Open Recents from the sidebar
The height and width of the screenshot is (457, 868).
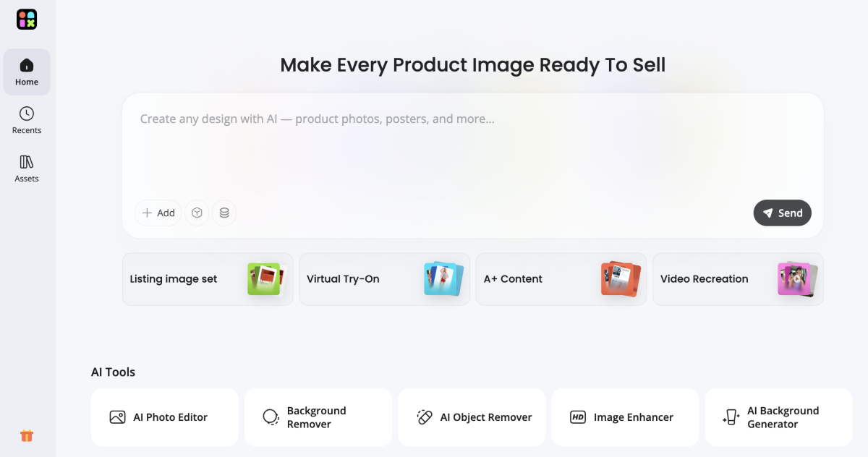coord(27,119)
